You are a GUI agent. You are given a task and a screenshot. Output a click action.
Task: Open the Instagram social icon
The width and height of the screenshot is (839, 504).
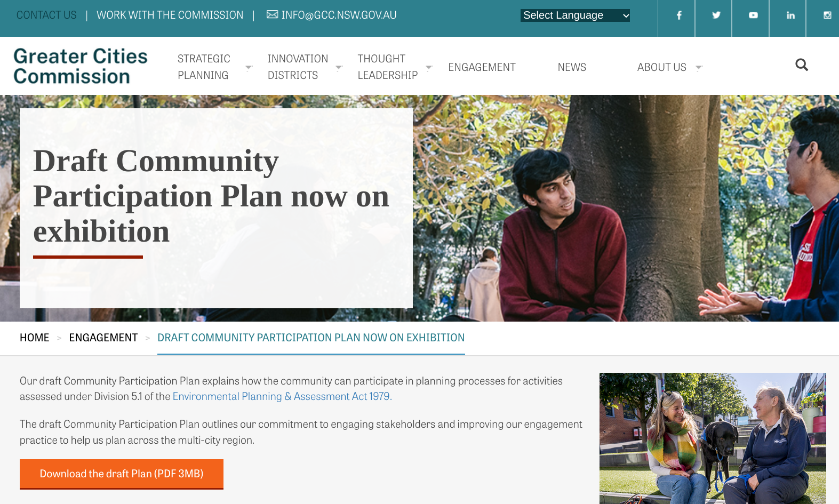click(827, 15)
